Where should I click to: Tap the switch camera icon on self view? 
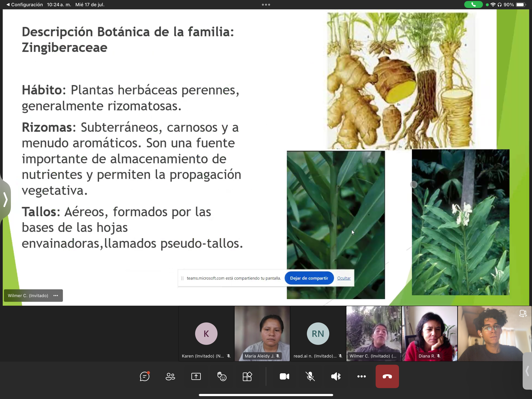tap(523, 313)
